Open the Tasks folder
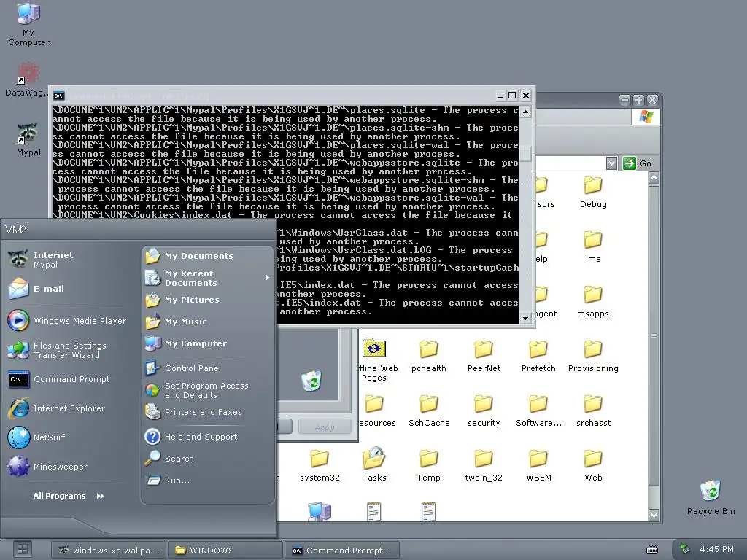Image resolution: width=747 pixels, height=560 pixels. tap(374, 464)
